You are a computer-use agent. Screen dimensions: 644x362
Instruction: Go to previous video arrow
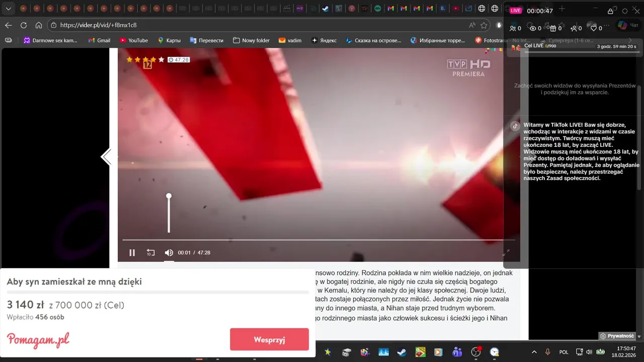pyautogui.click(x=106, y=157)
